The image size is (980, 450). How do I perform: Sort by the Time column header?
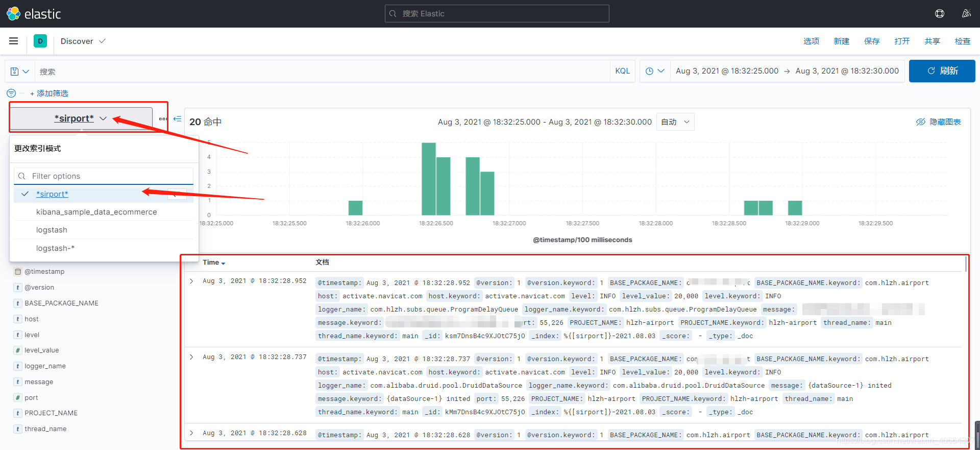pos(214,263)
